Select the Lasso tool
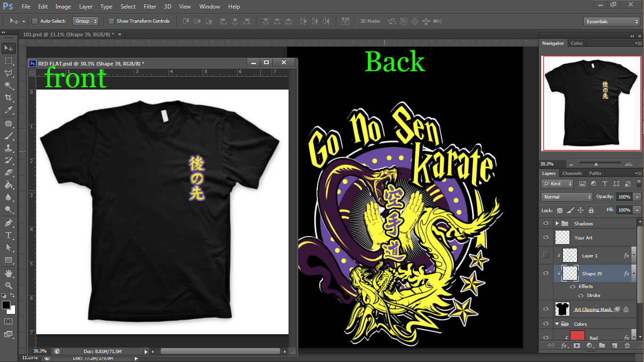Image resolution: width=644 pixels, height=362 pixels. (8, 73)
